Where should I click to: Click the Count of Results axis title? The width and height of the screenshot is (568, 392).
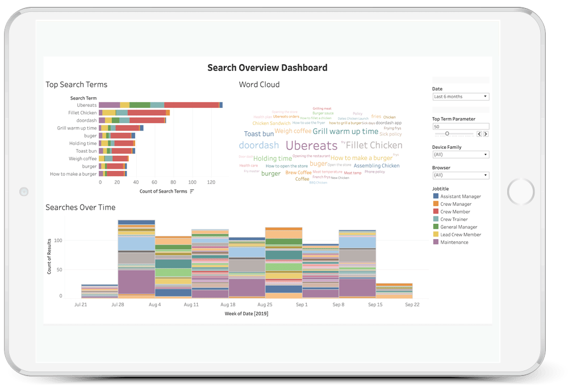[49, 256]
